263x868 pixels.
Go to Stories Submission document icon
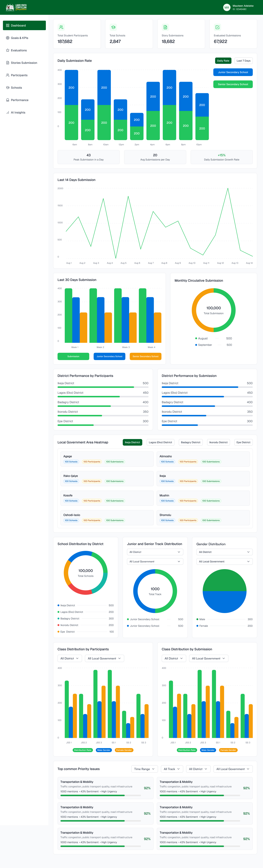click(7, 63)
